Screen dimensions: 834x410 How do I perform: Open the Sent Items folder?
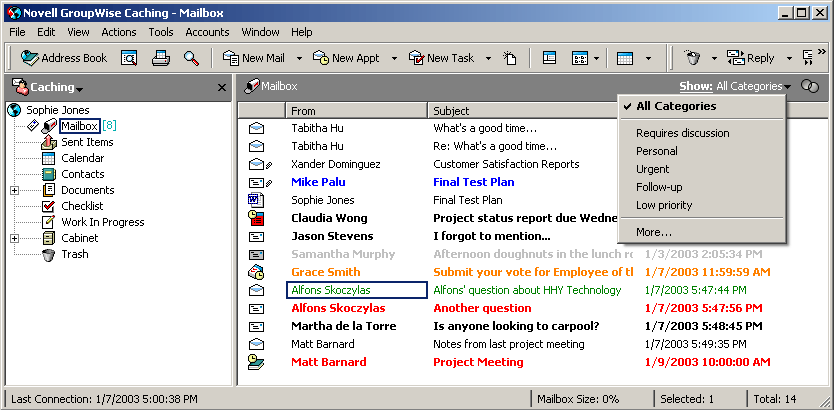[87, 142]
